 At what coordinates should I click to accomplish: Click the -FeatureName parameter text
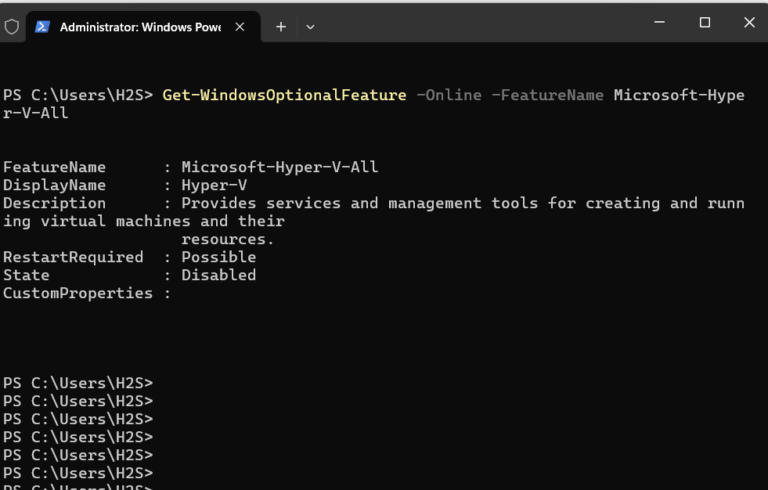coord(547,95)
